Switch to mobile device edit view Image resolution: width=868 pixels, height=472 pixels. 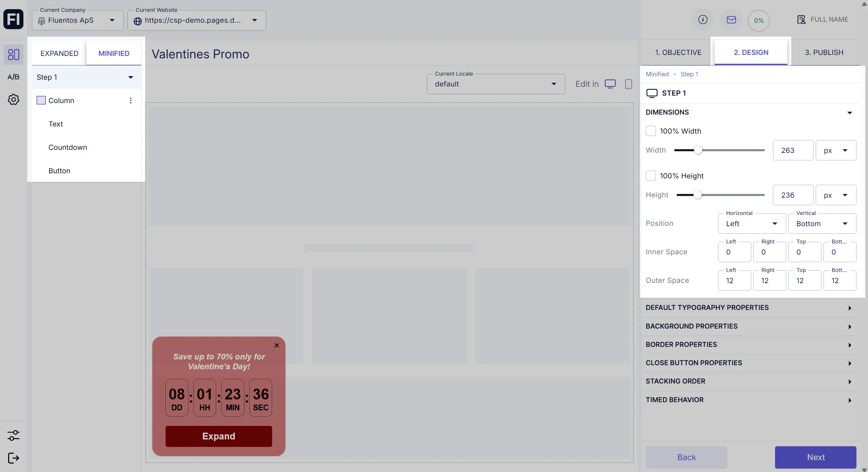click(628, 84)
